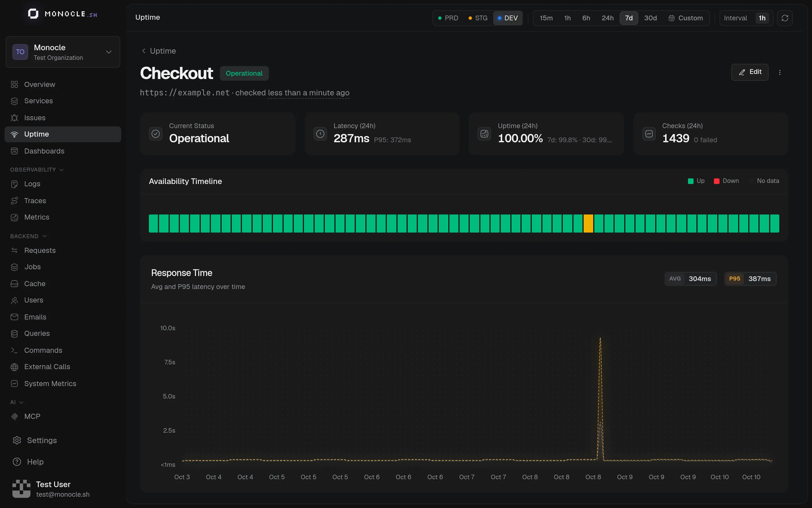The width and height of the screenshot is (812, 508).
Task: Open Services in the sidebar
Action: click(x=63, y=101)
